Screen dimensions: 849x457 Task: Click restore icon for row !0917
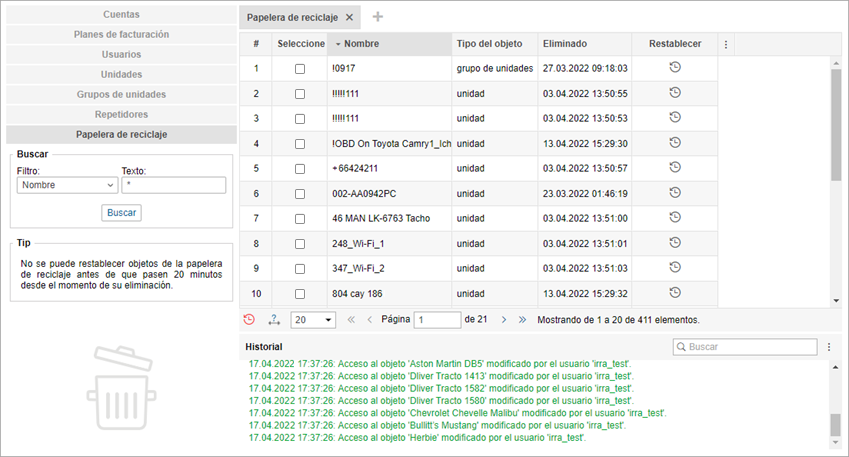click(x=675, y=67)
